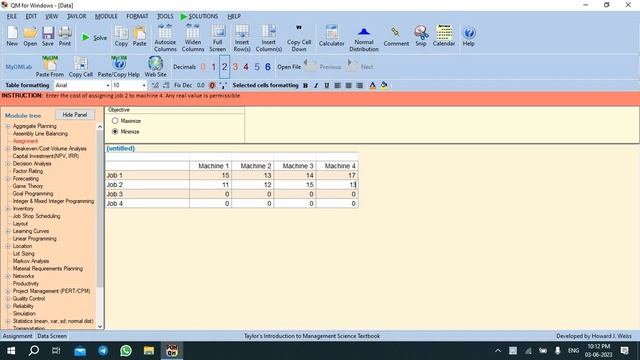Click the Help toolbar icon

click(x=469, y=36)
